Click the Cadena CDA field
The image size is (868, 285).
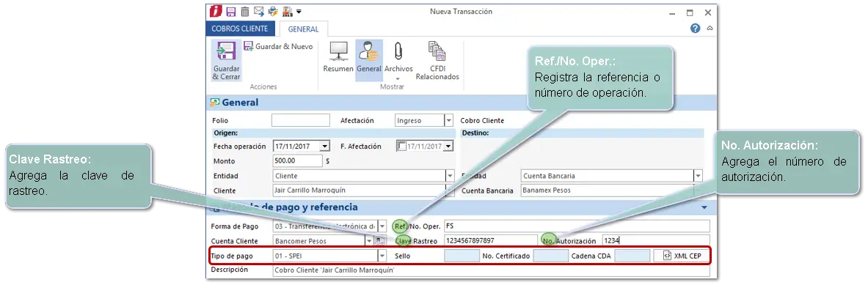coord(632,256)
